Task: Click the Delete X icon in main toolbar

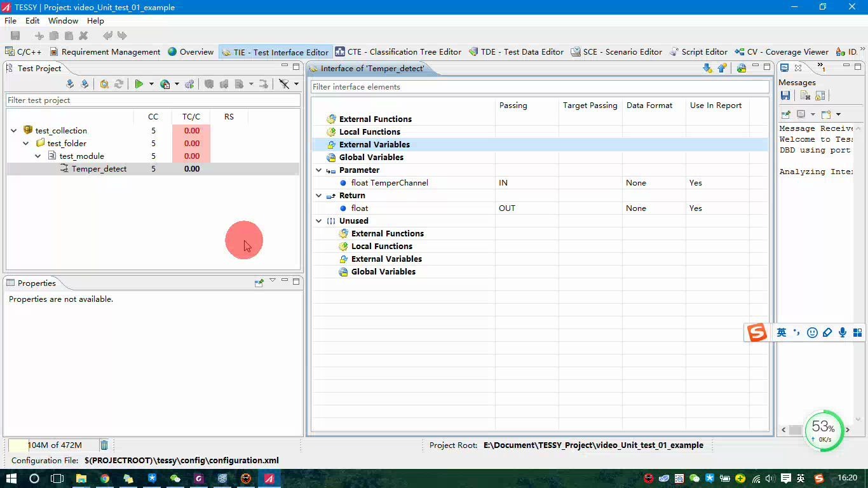Action: [83, 36]
